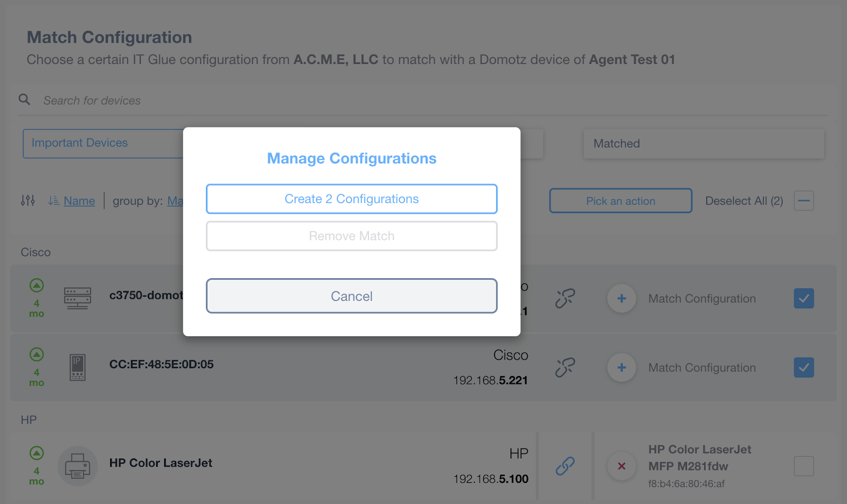Image resolution: width=847 pixels, height=504 pixels.
Task: Click the green uptime arrow on c3750-domot row
Action: (35, 285)
